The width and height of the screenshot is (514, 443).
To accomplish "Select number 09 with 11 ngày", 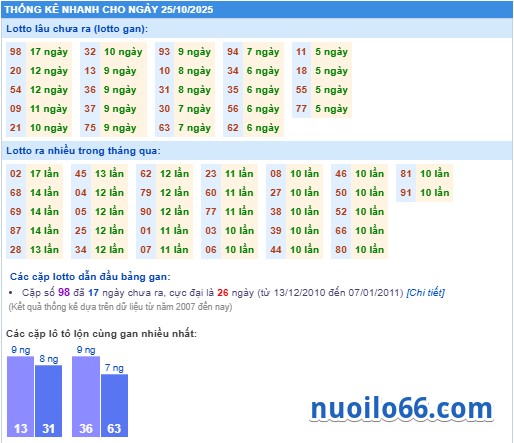I will tap(16, 109).
